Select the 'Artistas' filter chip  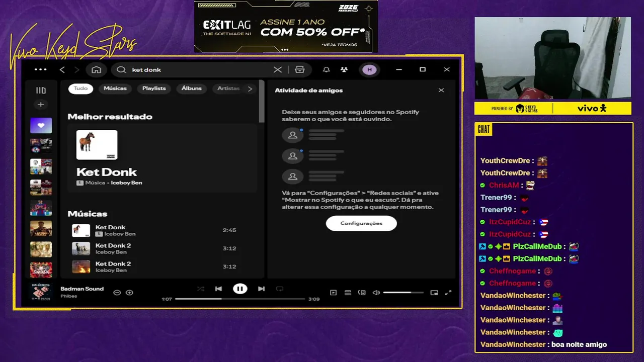pyautogui.click(x=228, y=88)
